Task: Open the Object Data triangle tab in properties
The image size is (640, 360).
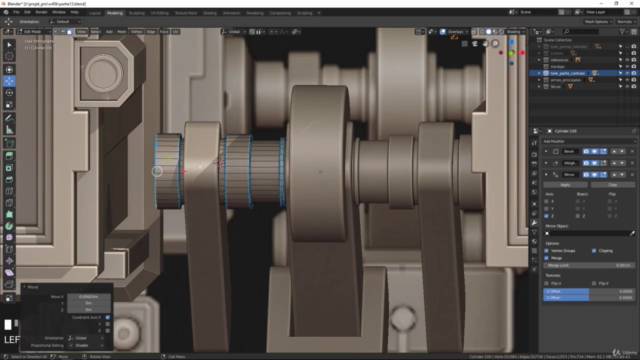Action: pyautogui.click(x=534, y=232)
